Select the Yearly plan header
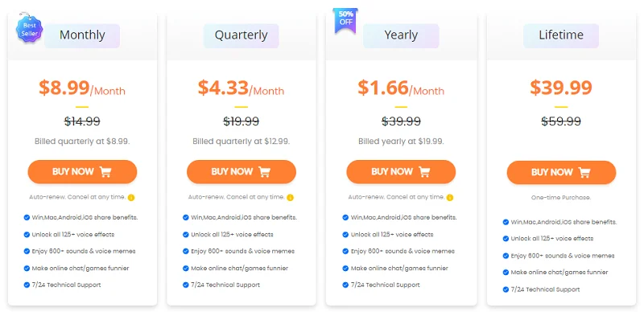The height and width of the screenshot is (312, 644). tap(401, 35)
